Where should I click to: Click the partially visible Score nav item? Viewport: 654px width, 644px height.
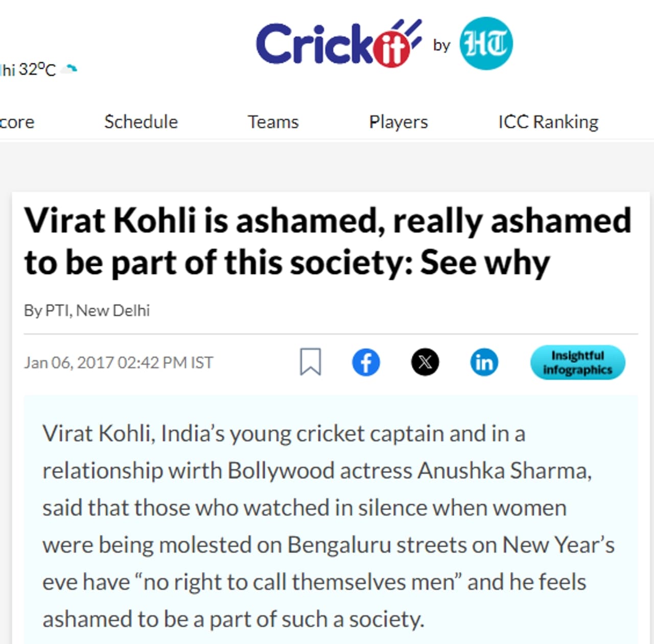click(16, 122)
